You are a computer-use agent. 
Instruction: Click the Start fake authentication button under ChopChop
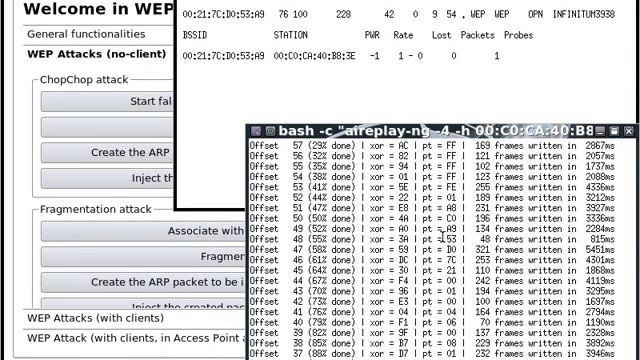point(107,101)
